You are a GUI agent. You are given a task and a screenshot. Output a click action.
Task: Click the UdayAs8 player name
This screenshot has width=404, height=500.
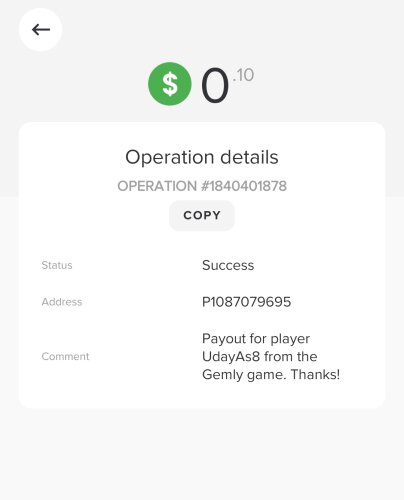pos(231,357)
